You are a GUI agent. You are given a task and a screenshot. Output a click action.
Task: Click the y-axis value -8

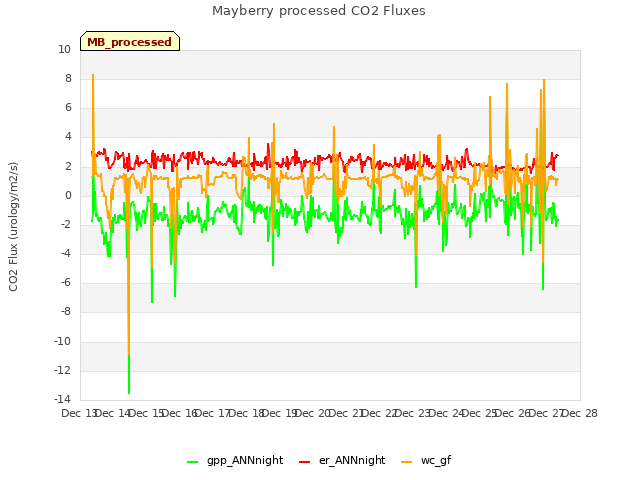coord(65,311)
